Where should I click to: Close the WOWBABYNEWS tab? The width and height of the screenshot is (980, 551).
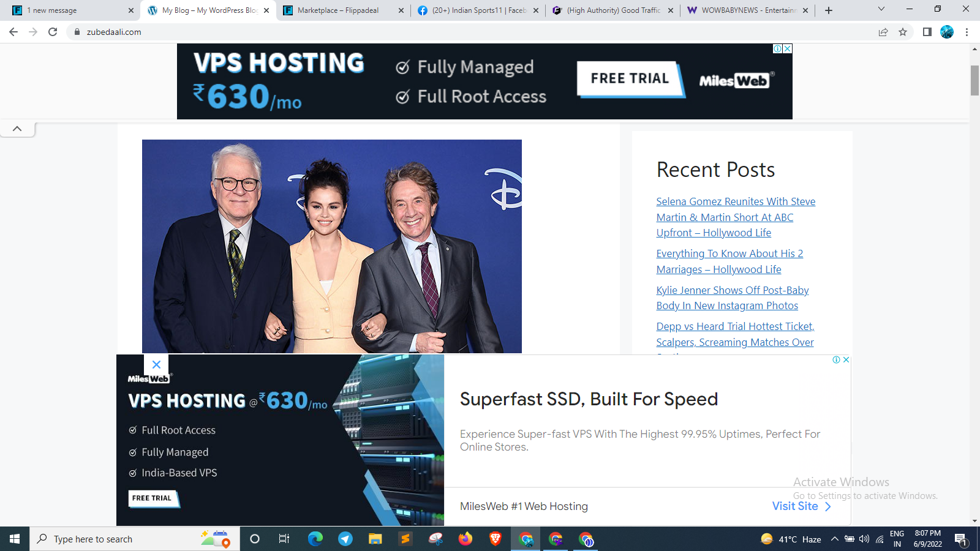[805, 10]
